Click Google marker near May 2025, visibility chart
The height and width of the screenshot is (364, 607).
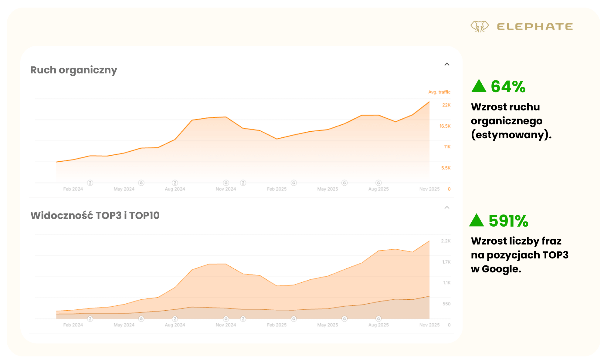point(344,319)
